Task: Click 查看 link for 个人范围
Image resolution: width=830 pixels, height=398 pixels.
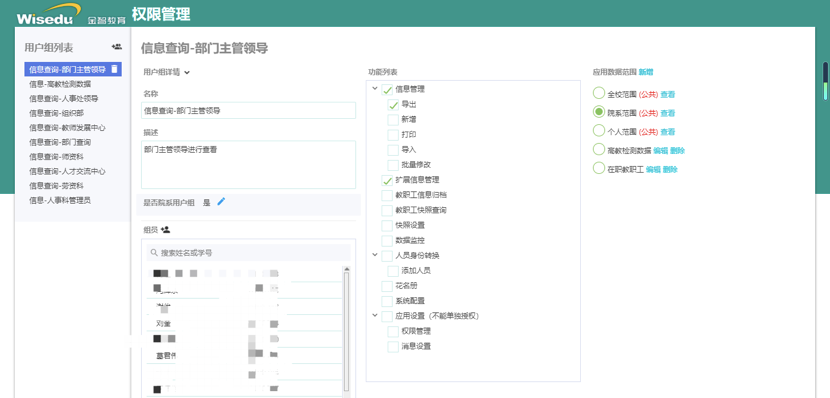Action: click(667, 132)
